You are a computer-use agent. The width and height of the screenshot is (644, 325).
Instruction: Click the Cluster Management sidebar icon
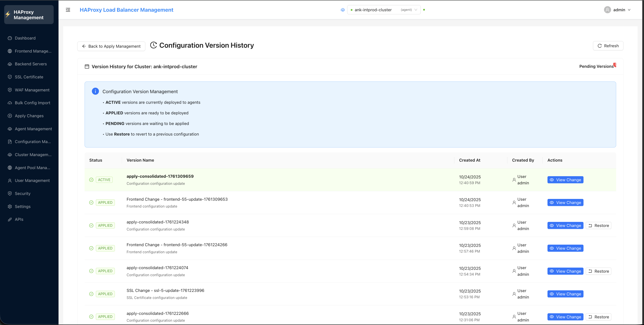click(x=10, y=155)
